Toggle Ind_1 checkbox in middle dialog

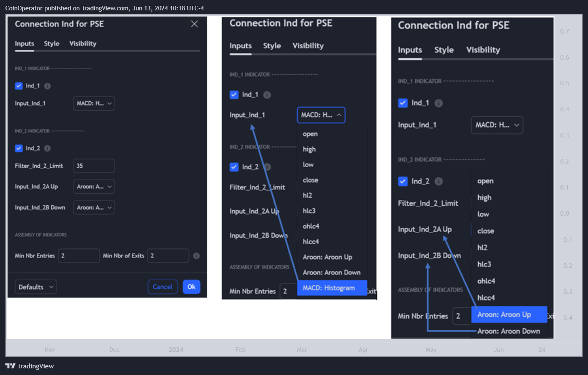pos(234,95)
